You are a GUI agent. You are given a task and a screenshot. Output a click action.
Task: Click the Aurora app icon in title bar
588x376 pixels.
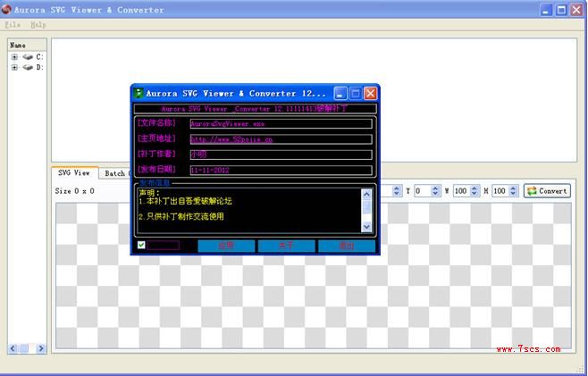(x=6, y=10)
